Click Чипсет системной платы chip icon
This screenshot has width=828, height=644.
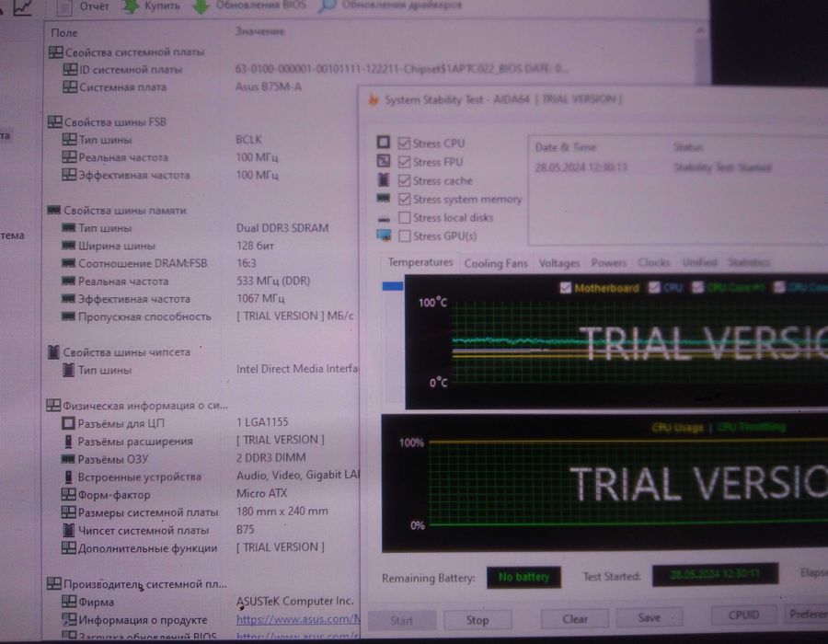(69, 529)
